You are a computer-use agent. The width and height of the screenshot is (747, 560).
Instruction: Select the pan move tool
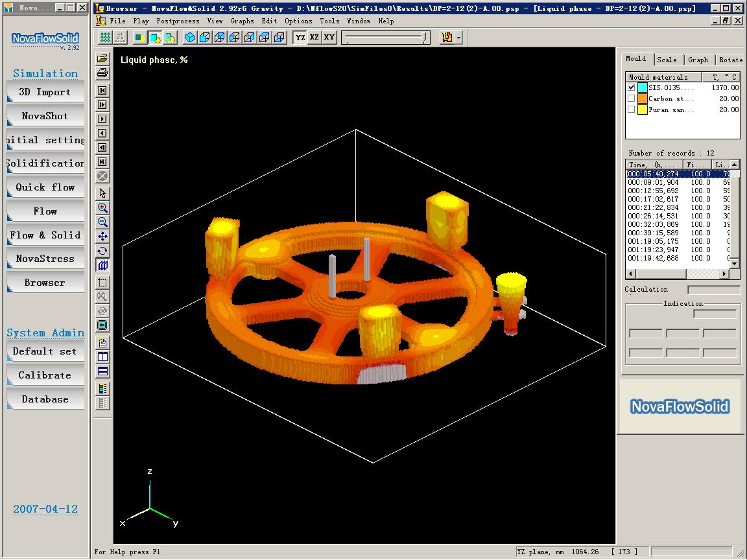[102, 236]
